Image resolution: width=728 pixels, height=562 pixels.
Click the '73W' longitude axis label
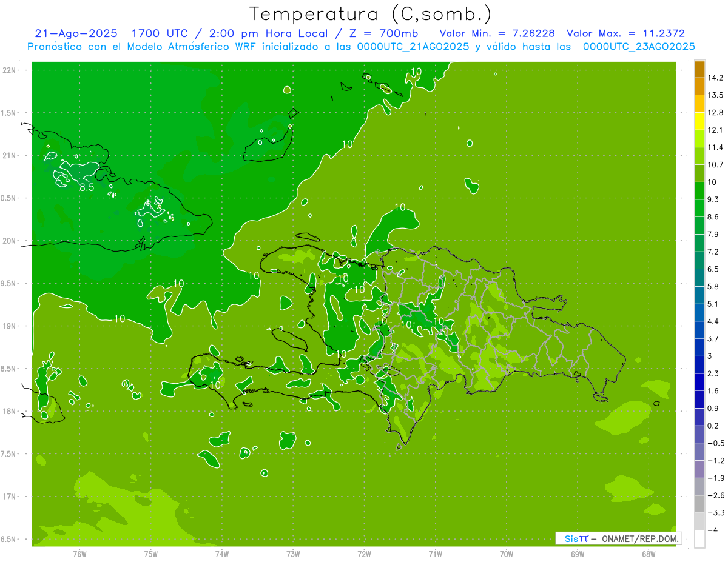click(293, 554)
